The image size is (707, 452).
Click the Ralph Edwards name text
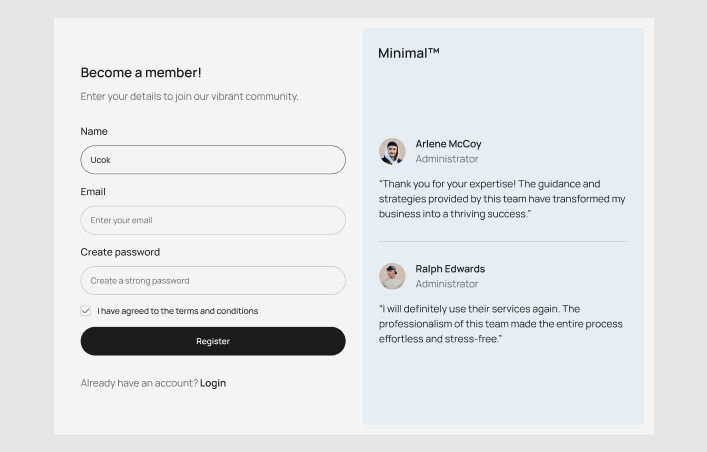pos(450,269)
